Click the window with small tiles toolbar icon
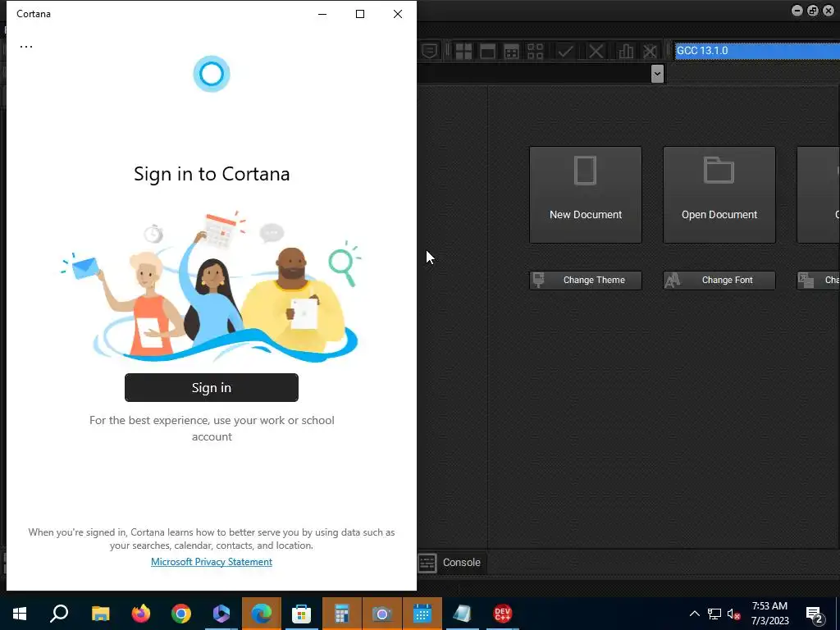 [512, 52]
